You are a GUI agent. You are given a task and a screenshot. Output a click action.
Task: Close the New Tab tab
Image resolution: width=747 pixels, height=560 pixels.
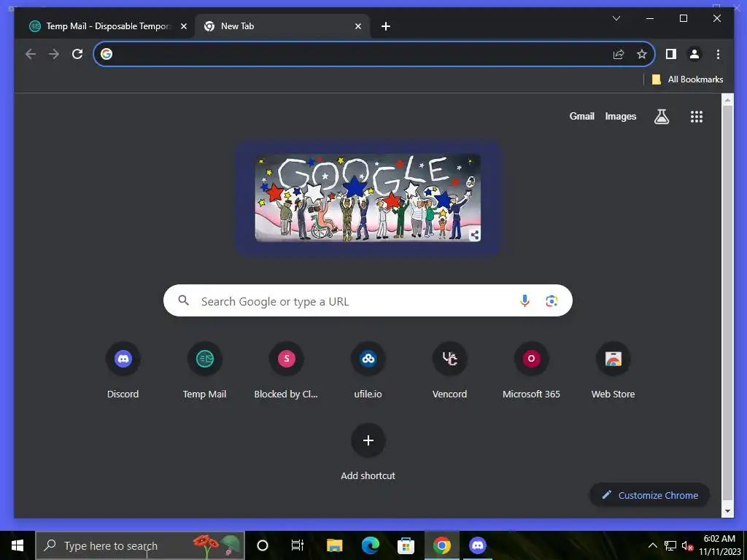point(358,26)
